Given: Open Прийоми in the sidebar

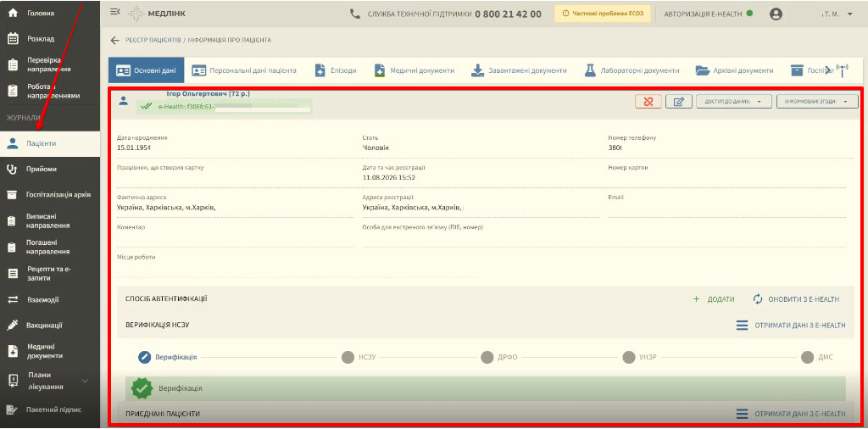Looking at the screenshot, I should point(50,169).
